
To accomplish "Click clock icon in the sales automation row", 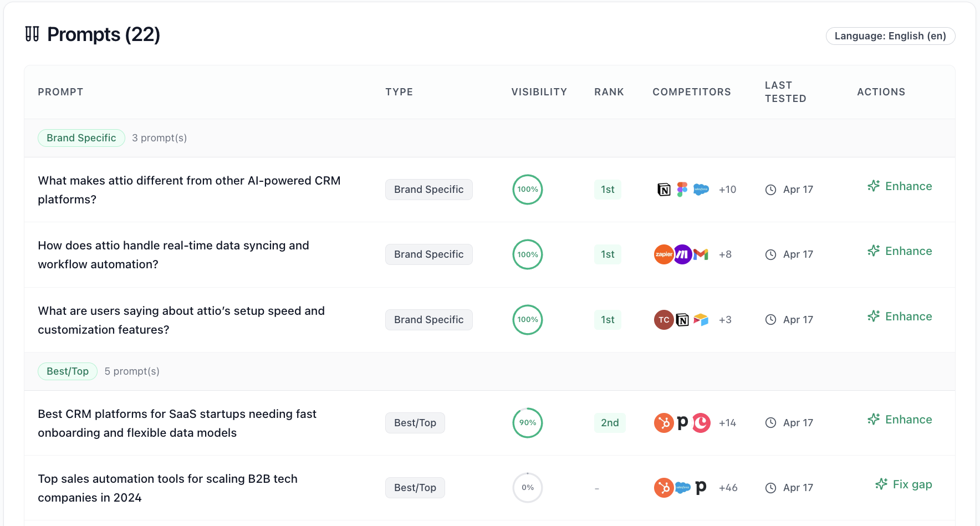I will pos(770,488).
